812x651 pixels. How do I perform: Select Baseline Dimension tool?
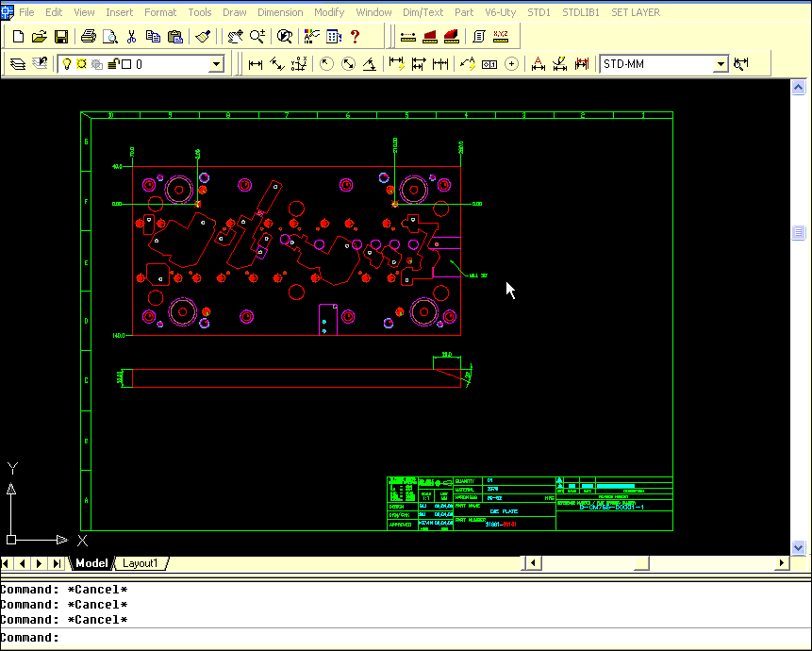click(419, 64)
